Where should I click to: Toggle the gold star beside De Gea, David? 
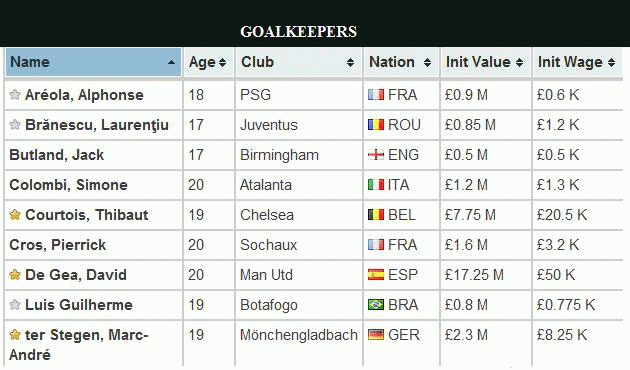tap(15, 275)
